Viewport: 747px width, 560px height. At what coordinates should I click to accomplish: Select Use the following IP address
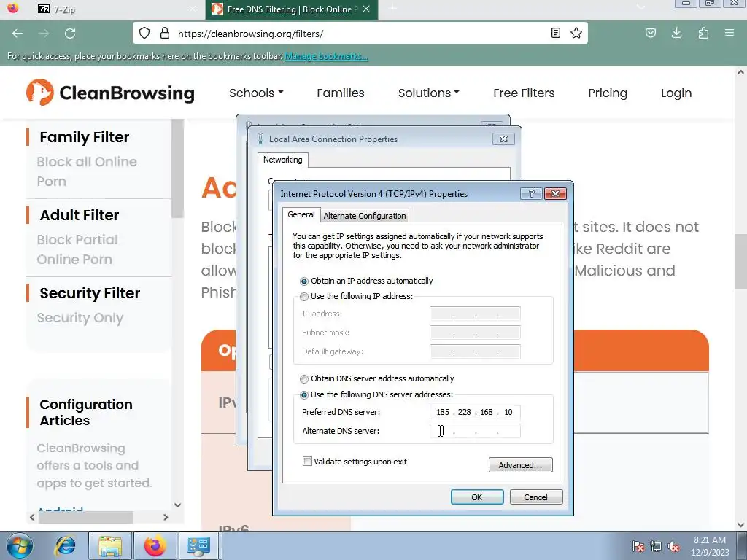coord(304,297)
